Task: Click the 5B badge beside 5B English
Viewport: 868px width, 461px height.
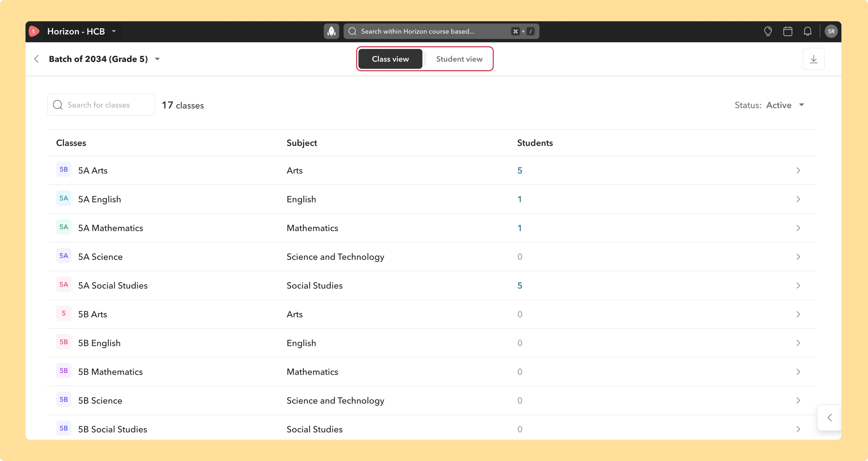Action: pyautogui.click(x=64, y=342)
